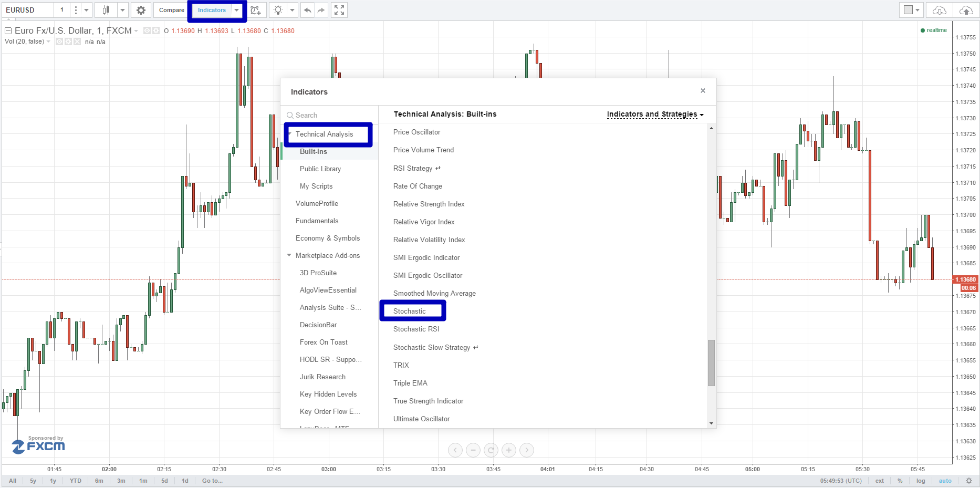Undo last chart action
Screen dimensions: 980x488
307,10
